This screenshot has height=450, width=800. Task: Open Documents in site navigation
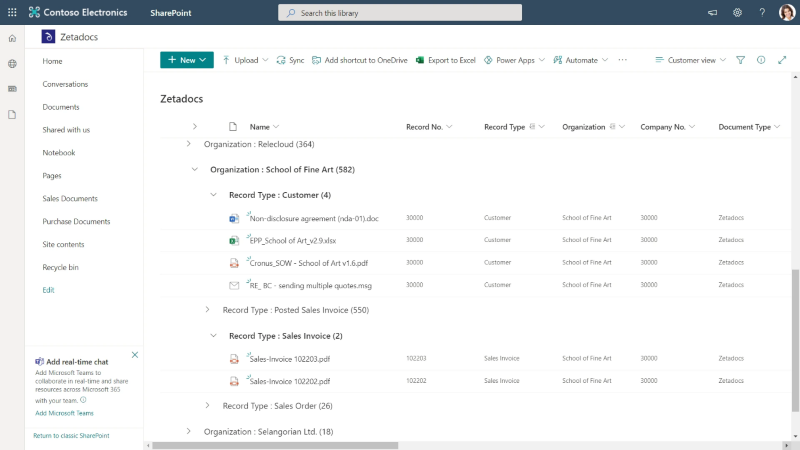61,107
